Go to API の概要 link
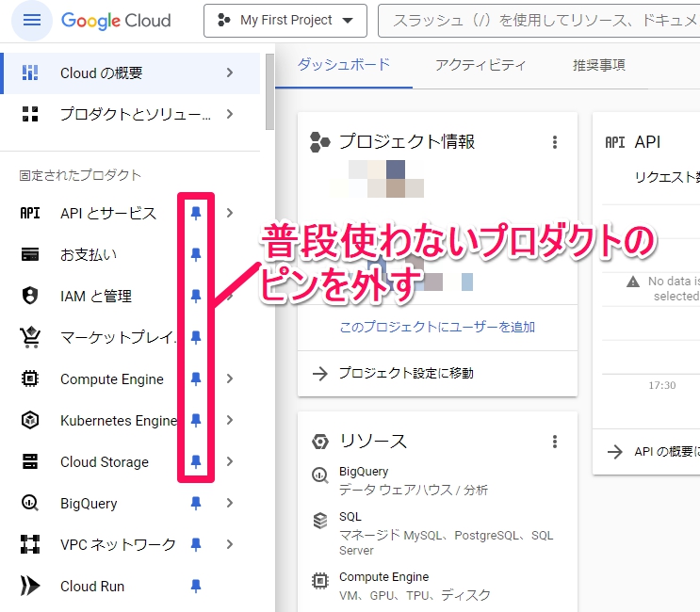The height and width of the screenshot is (612, 700). 667,452
